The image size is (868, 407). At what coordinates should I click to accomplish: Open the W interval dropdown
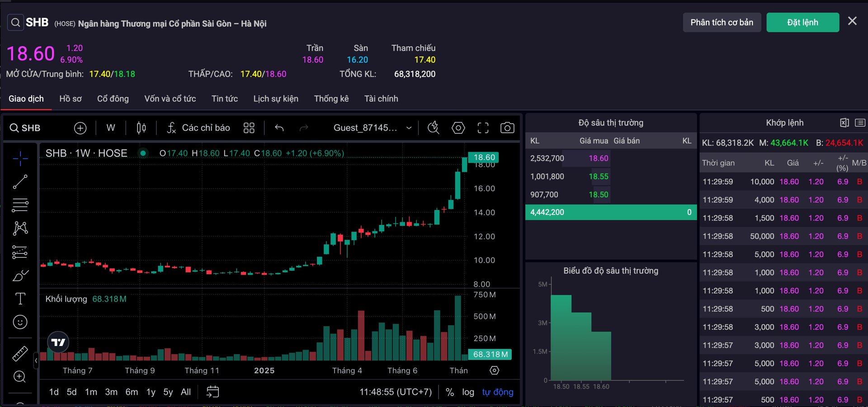111,128
